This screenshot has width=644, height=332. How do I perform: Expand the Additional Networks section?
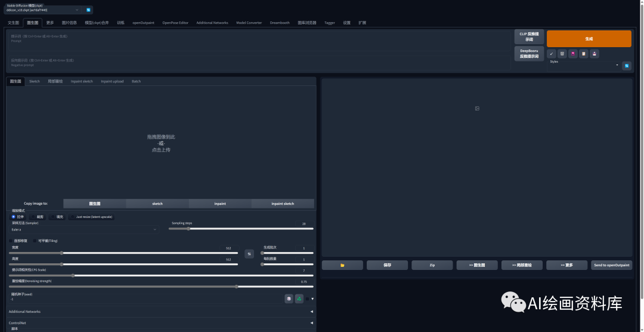click(x=161, y=312)
